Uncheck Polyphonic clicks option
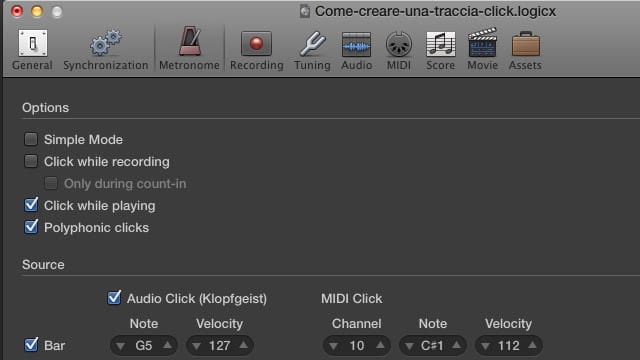Viewport: 640px width, 360px height. (x=31, y=227)
